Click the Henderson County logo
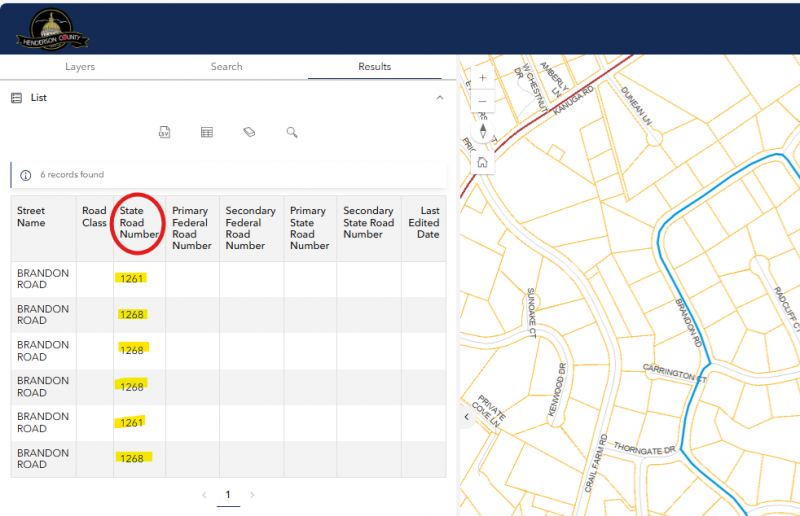Viewport: 800px width, 516px height. pyautogui.click(x=52, y=29)
